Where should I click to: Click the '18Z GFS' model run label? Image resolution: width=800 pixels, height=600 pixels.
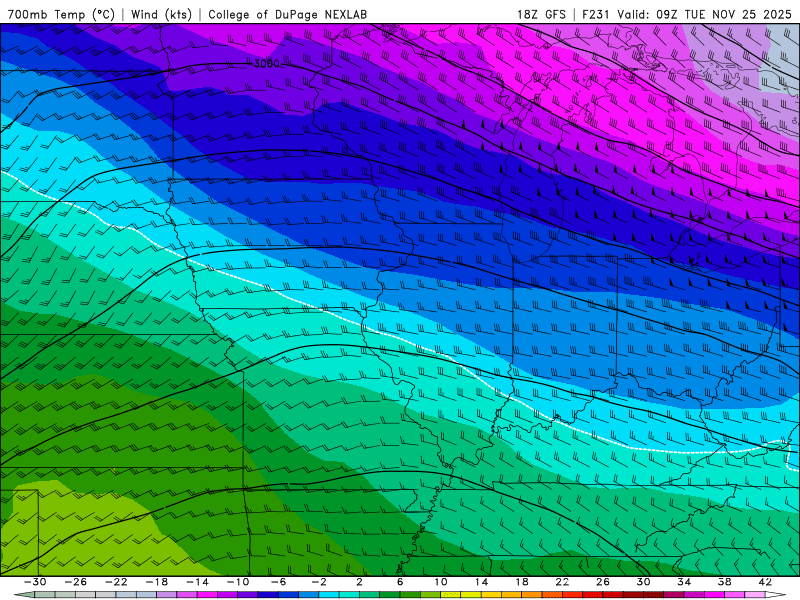pos(541,14)
